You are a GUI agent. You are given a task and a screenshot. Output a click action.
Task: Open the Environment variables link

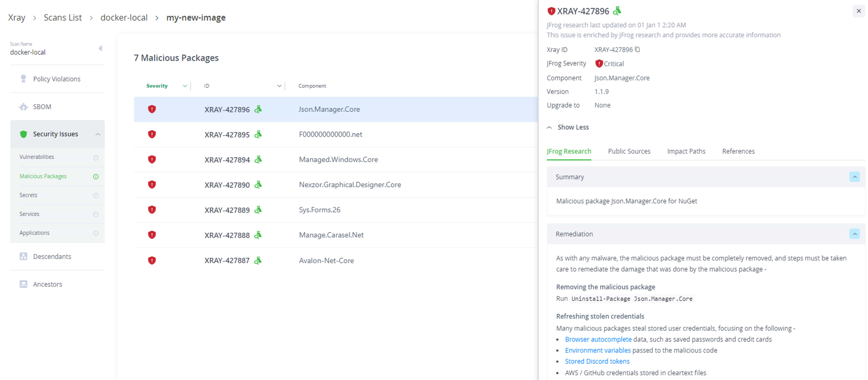(598, 350)
